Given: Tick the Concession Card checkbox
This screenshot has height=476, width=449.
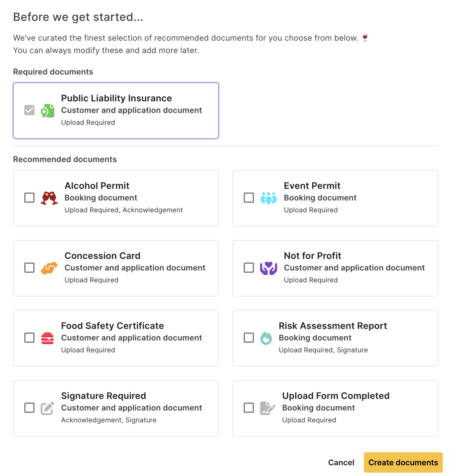Looking at the screenshot, I should point(29,268).
